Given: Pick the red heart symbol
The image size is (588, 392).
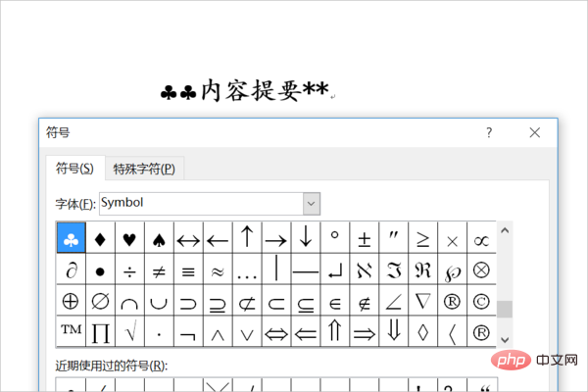Looking at the screenshot, I should (x=129, y=239).
